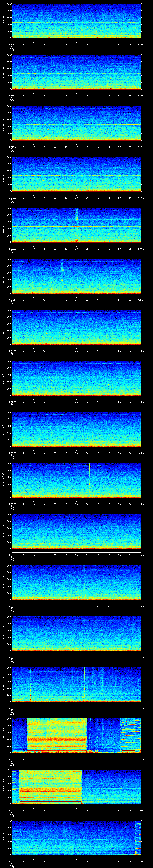Click the 45 second tick label under 3:55:00 panel
Image resolution: width=153 pixels, height=868 pixels.
point(109,96)
